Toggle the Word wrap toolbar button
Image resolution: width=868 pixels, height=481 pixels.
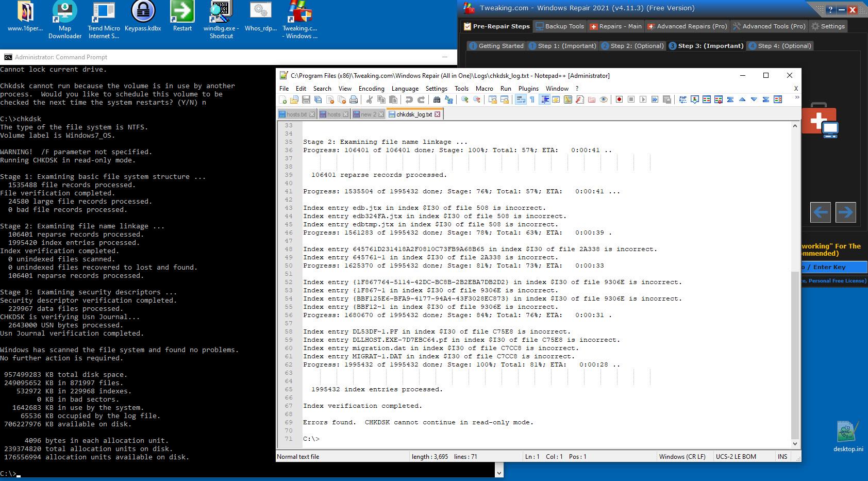point(521,99)
